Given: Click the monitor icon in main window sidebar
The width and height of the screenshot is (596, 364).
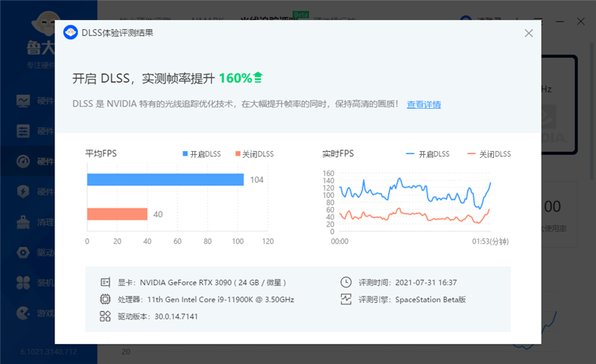Looking at the screenshot, I should click(23, 100).
